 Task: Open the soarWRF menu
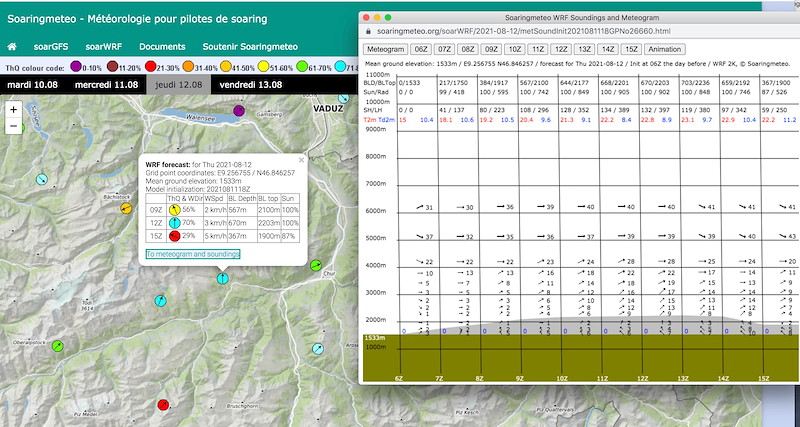click(104, 46)
